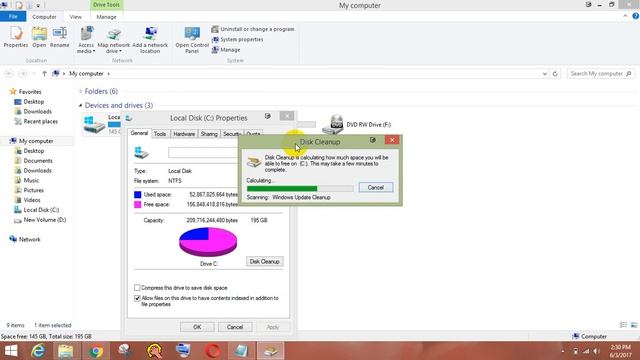Select Documents under My computer
The image size is (640, 360).
click(x=33, y=161)
